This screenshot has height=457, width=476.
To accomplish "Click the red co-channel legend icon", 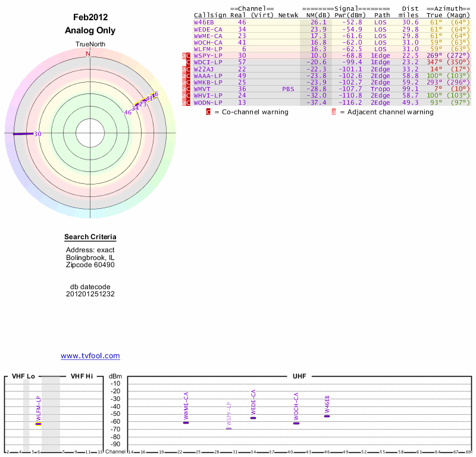I will click(x=208, y=112).
